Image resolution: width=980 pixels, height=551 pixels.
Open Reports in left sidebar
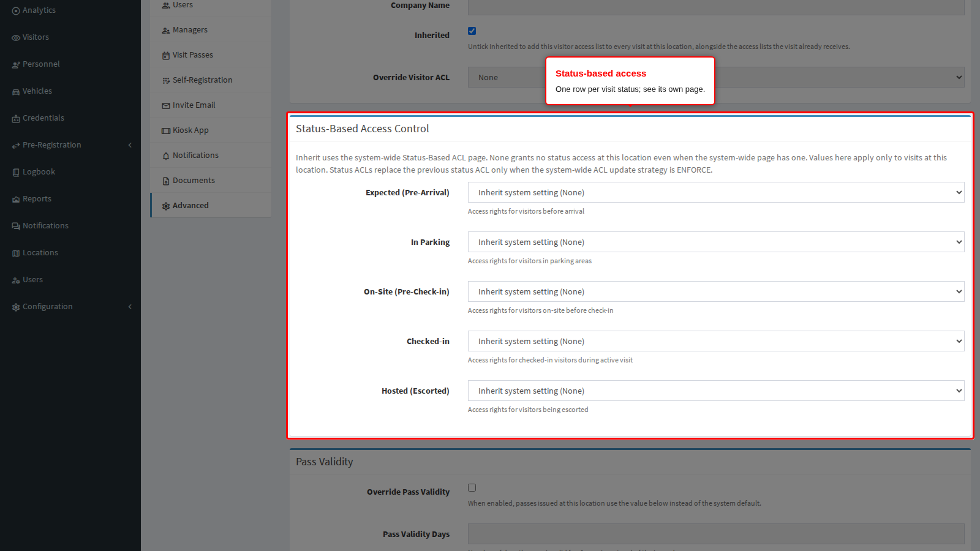(70, 199)
